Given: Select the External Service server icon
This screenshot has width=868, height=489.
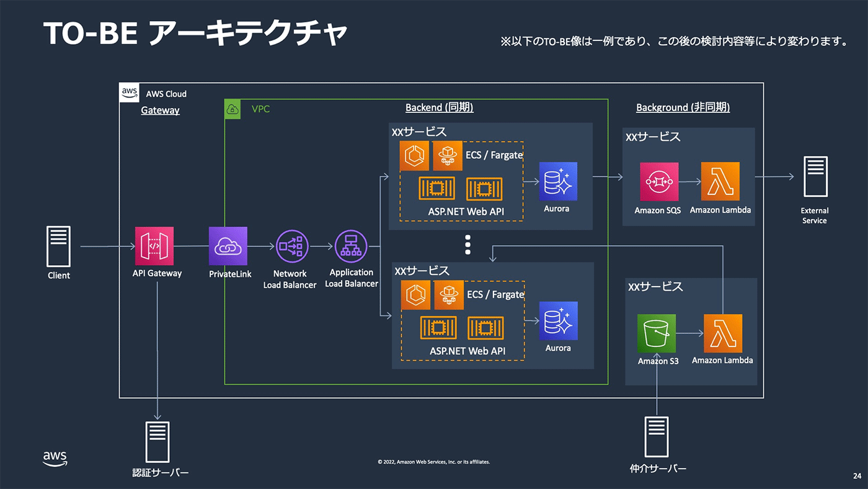Looking at the screenshot, I should point(815,177).
